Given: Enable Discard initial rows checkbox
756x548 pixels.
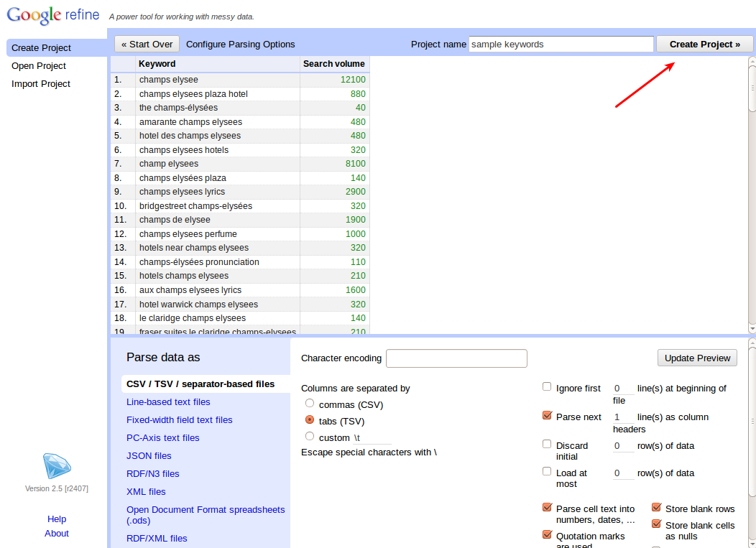Looking at the screenshot, I should pyautogui.click(x=547, y=444).
